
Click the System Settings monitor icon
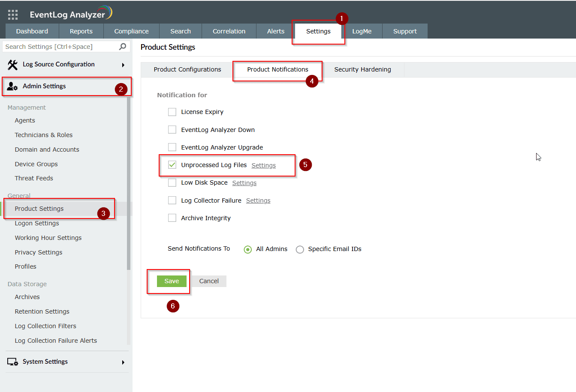pos(12,362)
